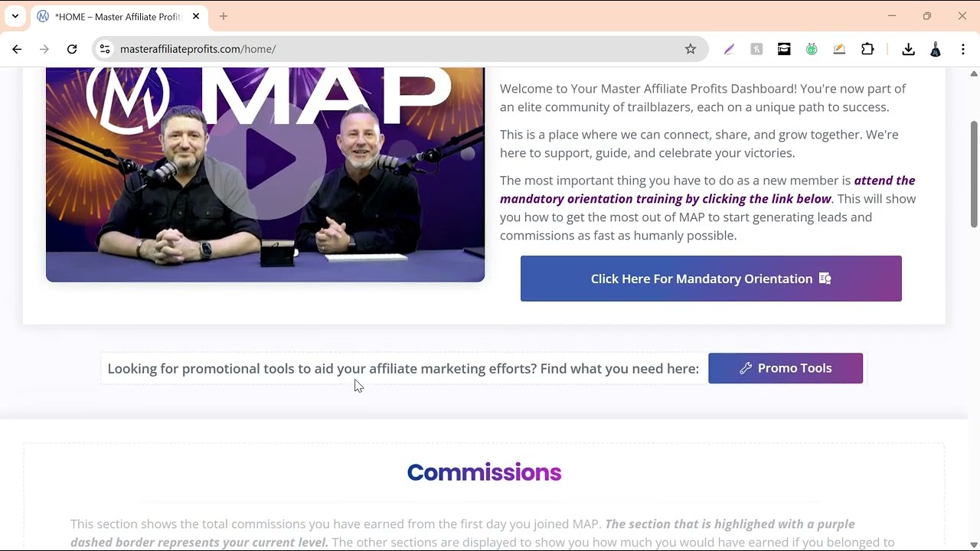
Task: Open a new browser tab
Action: pos(224,16)
